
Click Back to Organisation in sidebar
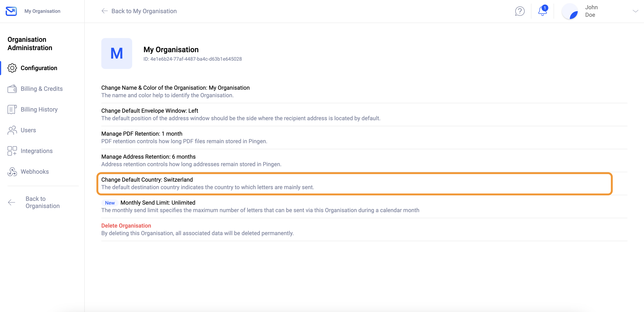pyautogui.click(x=43, y=202)
